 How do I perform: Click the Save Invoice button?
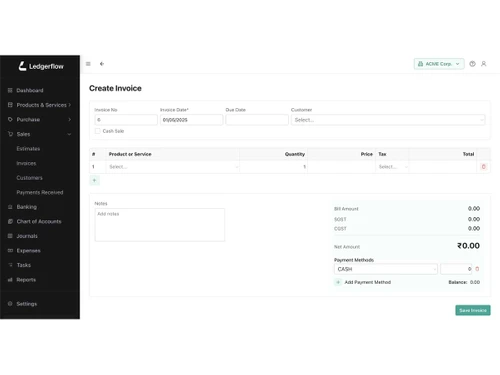coord(473,310)
